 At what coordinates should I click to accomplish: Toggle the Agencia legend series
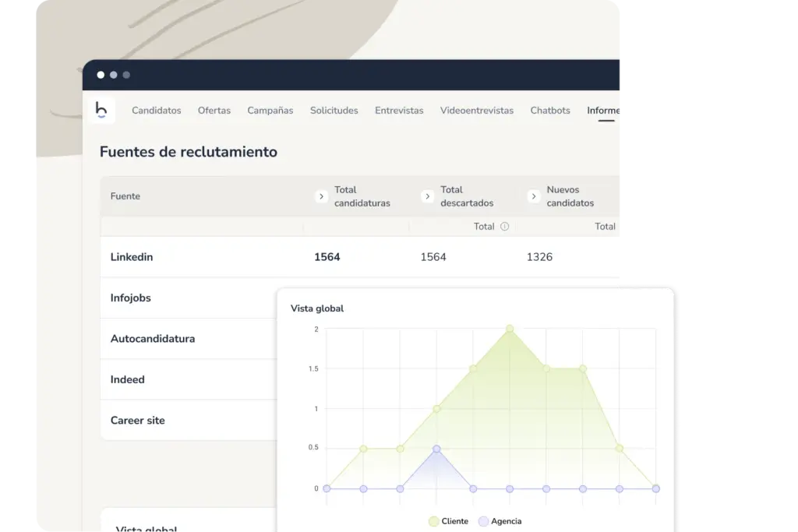click(500, 521)
